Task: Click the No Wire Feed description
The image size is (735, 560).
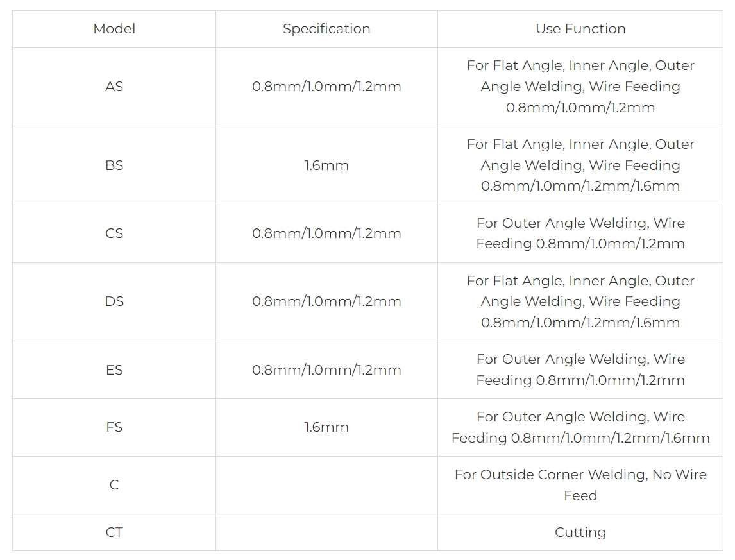Action: 580,485
